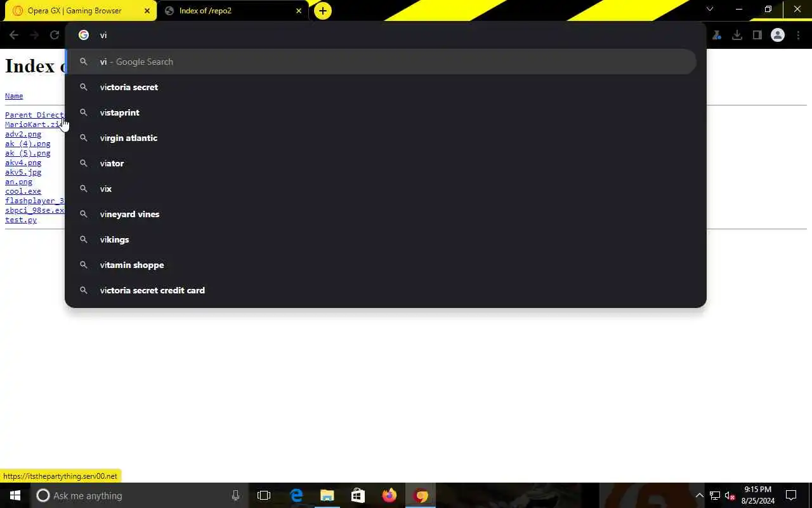The image size is (812, 508).
Task: Open akv5.jpg file link
Action: (23, 172)
